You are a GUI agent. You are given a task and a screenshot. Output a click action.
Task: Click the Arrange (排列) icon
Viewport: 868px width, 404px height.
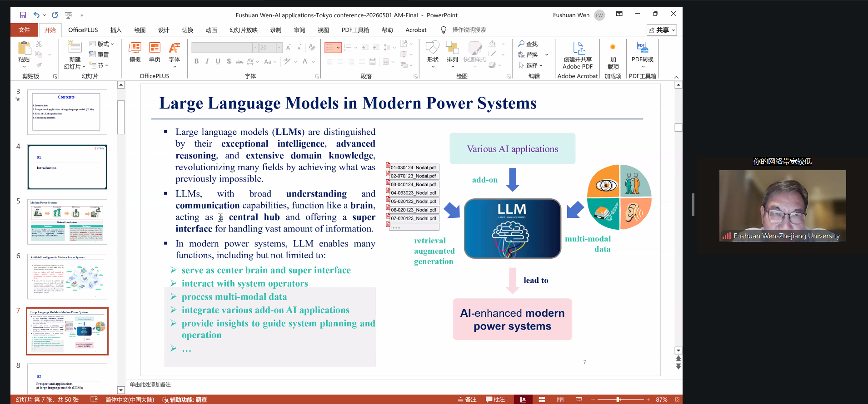[x=452, y=48]
